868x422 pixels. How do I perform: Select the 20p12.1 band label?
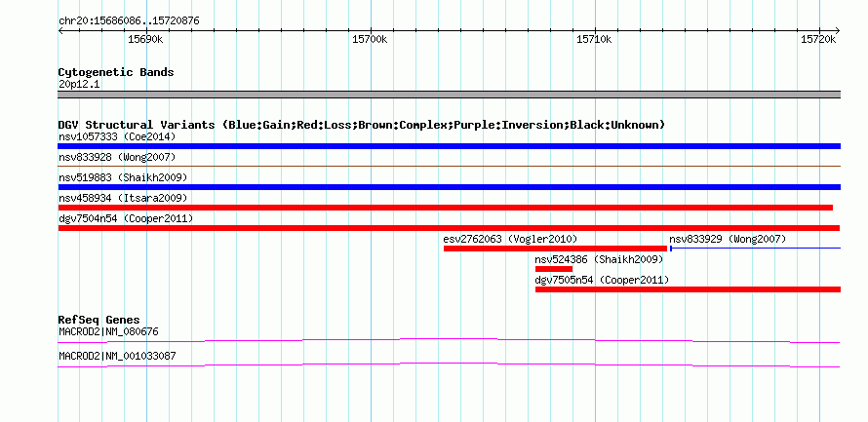[79, 85]
